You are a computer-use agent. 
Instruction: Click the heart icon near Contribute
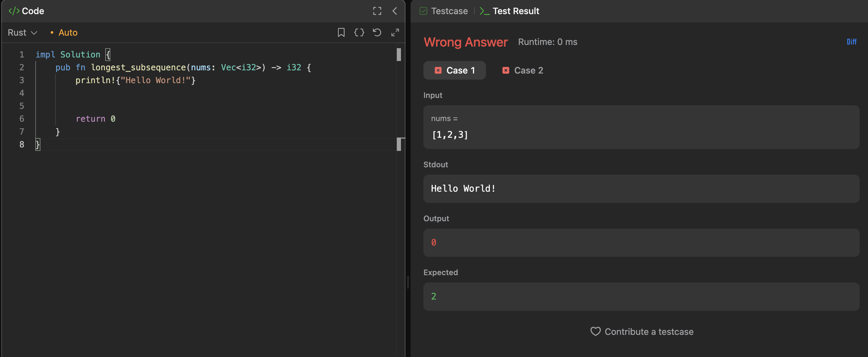[595, 331]
